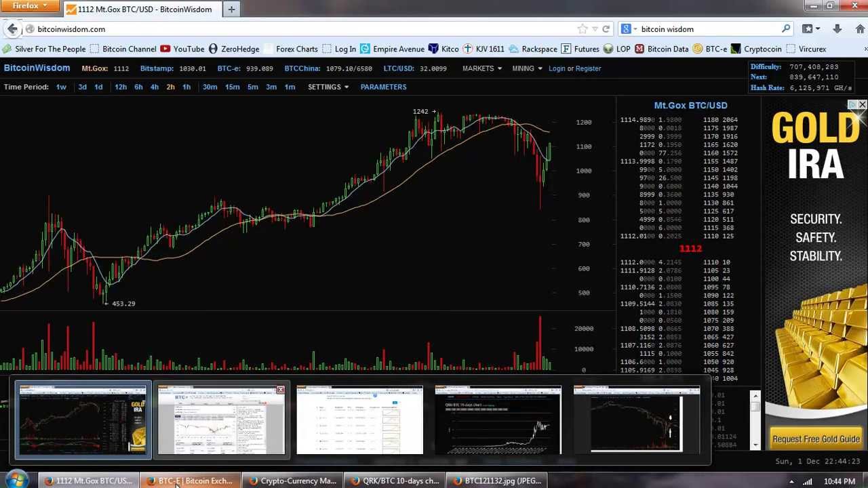
Task: Select the 1d time period
Action: 98,87
